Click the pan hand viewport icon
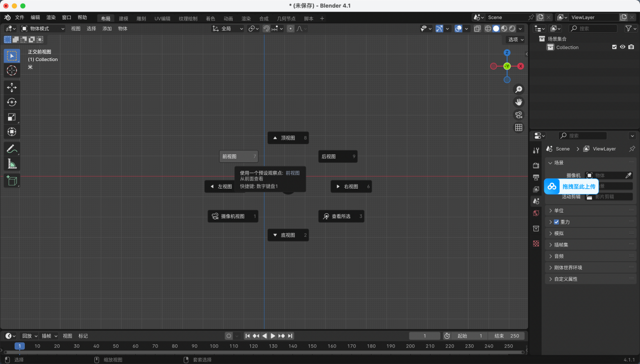 pyautogui.click(x=518, y=102)
